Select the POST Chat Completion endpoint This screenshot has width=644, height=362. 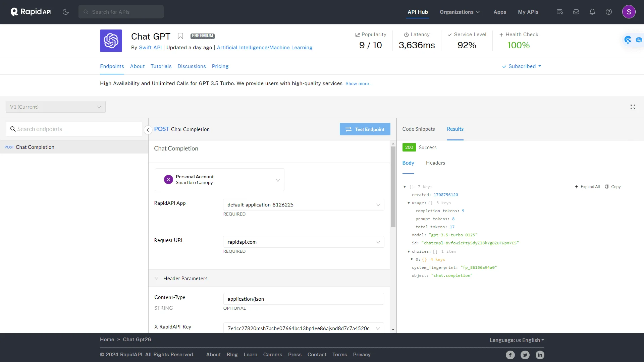point(74,147)
